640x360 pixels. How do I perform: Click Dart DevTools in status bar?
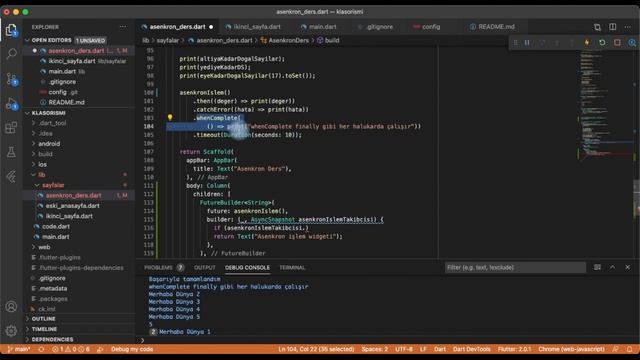pos(471,349)
